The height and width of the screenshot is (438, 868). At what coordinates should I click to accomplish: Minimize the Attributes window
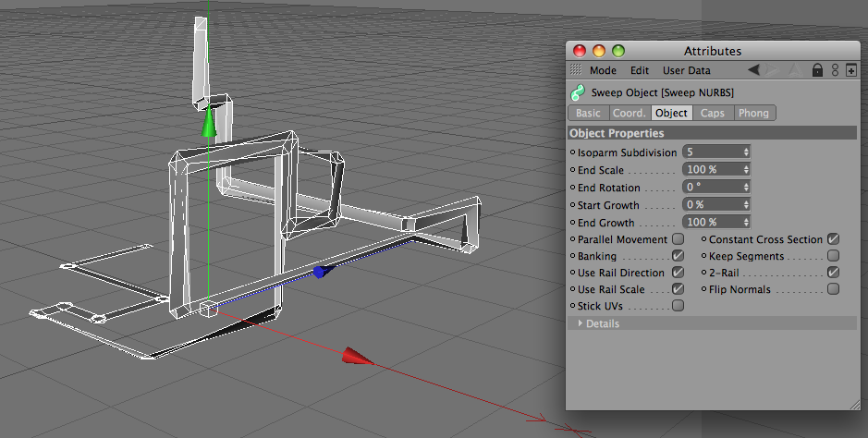pos(598,51)
